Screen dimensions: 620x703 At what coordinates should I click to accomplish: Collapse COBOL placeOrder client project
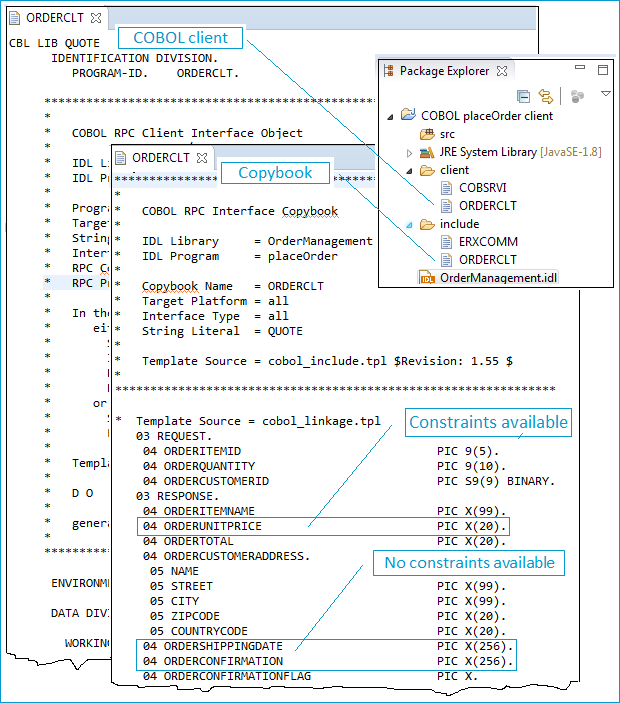click(x=390, y=117)
